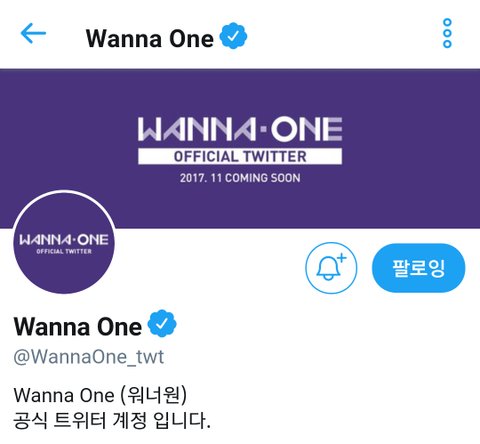View the purple header banner image
The height and width of the screenshot is (444, 480).
[x=240, y=149]
